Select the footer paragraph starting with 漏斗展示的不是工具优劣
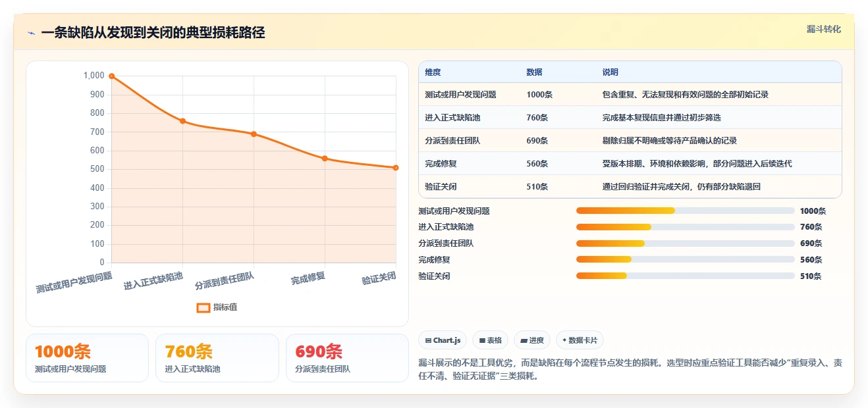The image size is (868, 408). (630, 370)
